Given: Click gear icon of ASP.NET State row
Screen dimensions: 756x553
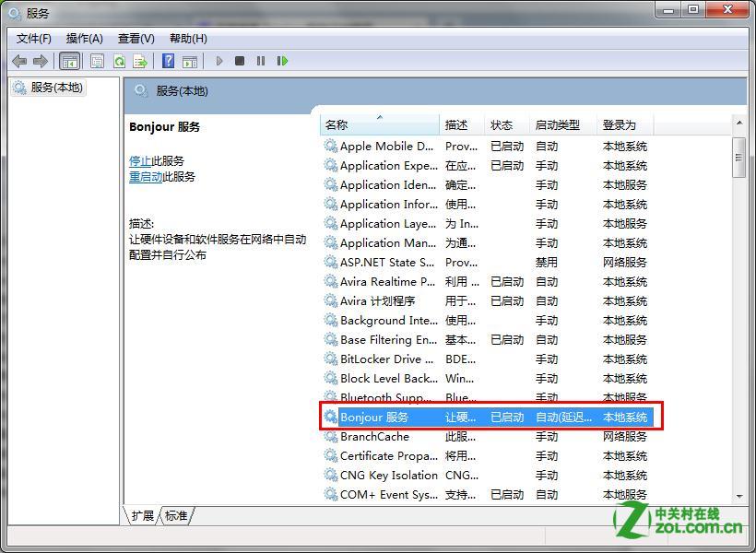Looking at the screenshot, I should 331,262.
